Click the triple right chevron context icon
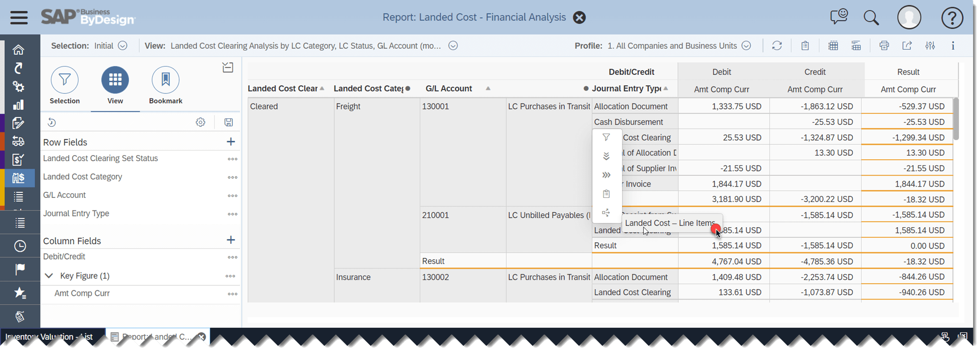This screenshot has width=980, height=353. click(606, 175)
